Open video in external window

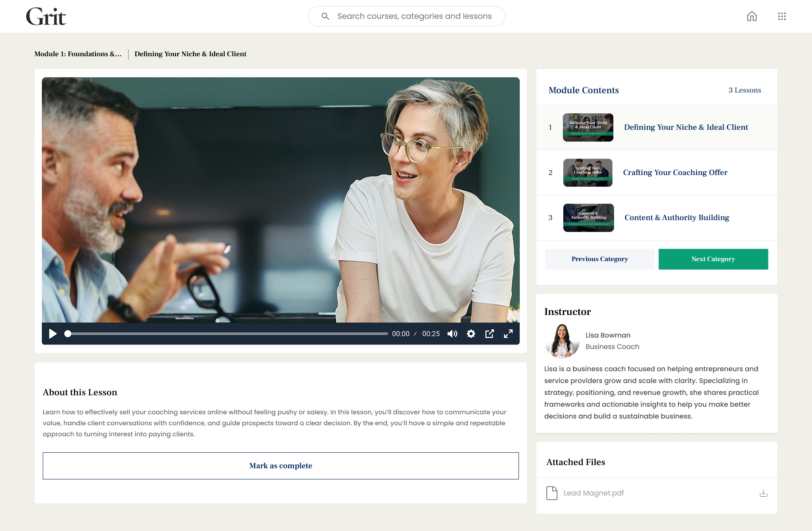(489, 334)
